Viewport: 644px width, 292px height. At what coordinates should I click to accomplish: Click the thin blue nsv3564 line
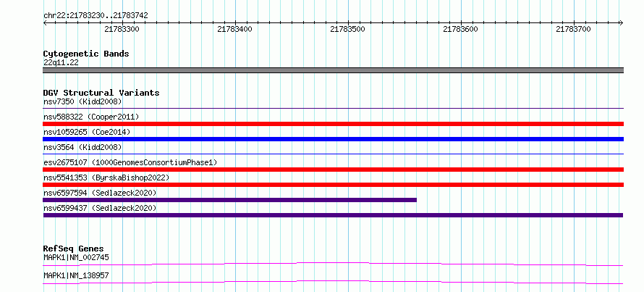(x=333, y=154)
